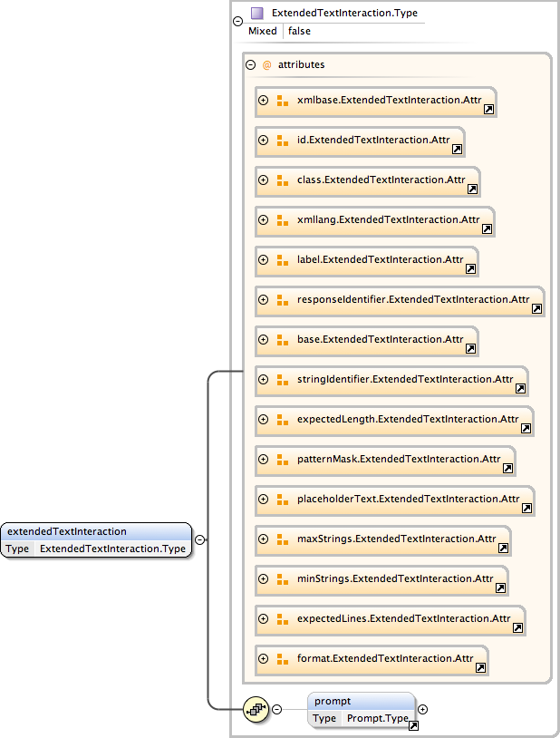Click the jump arrow on format.ExtendedTextInteraction.Attr

point(480,667)
